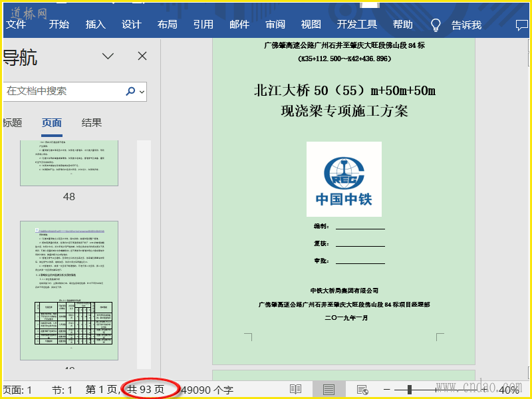This screenshot has width=532, height=399.
Task: Click the date line 二〇一九年一月
Action: (x=346, y=318)
